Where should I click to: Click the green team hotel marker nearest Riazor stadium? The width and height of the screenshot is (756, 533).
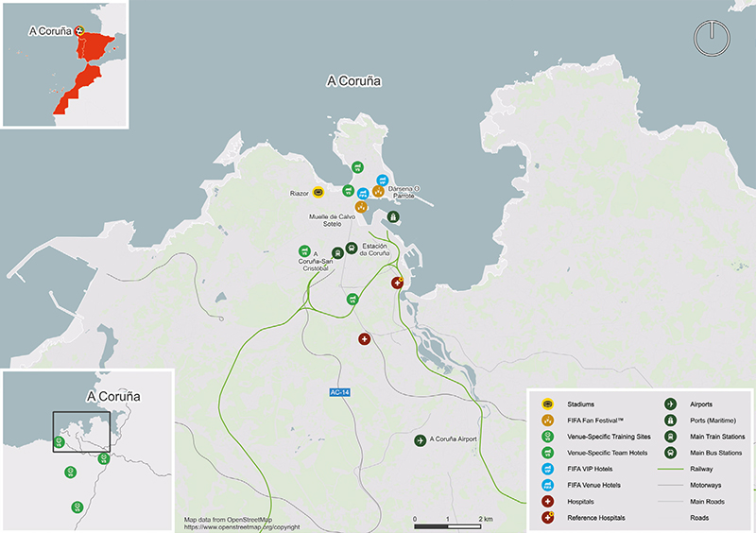click(348, 191)
